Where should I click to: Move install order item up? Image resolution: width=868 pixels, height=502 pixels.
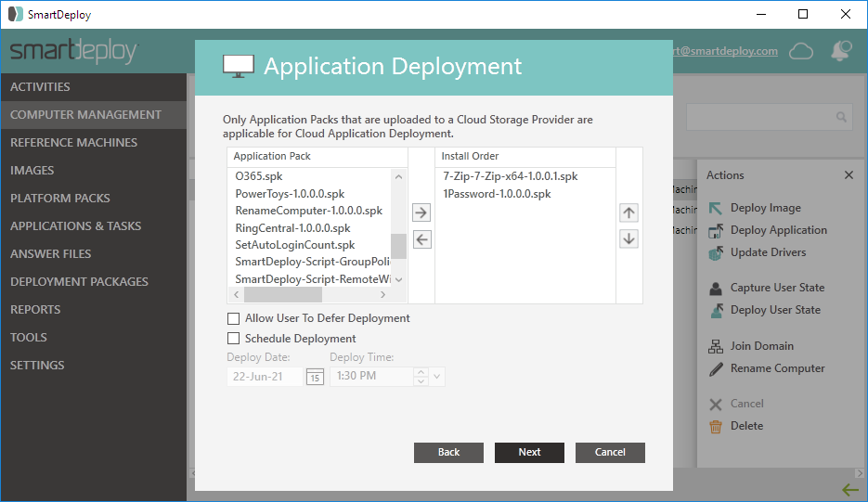pos(628,212)
